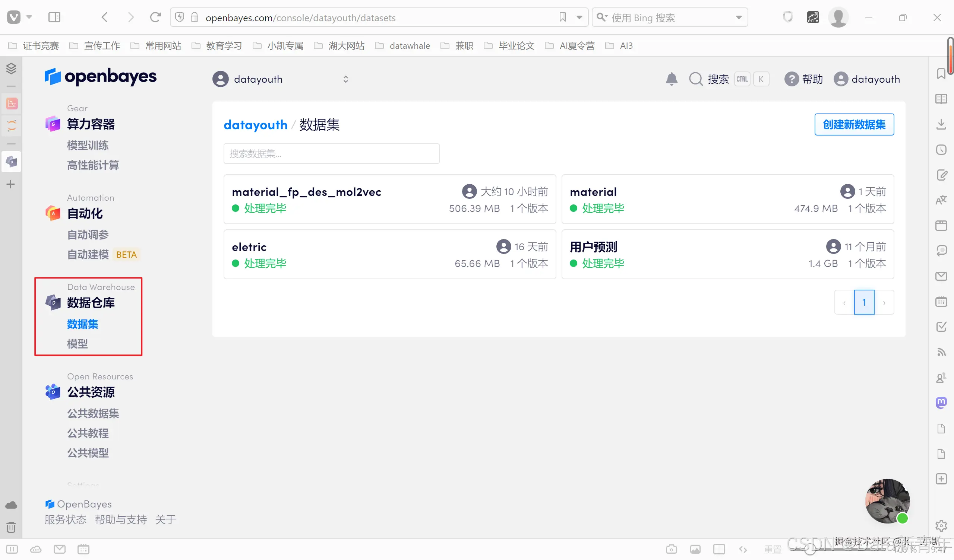
Task: Open the Vivaldi menu logo icon
Action: pos(14,17)
